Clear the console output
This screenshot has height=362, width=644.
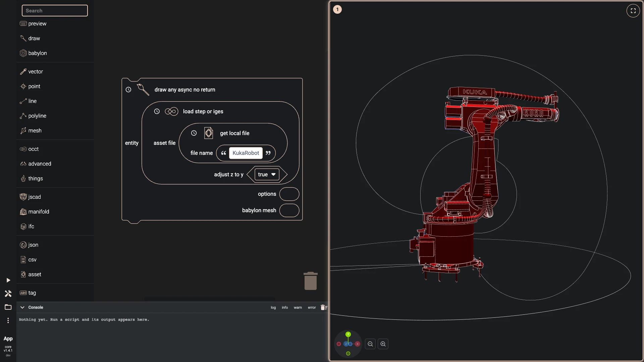[324, 307]
